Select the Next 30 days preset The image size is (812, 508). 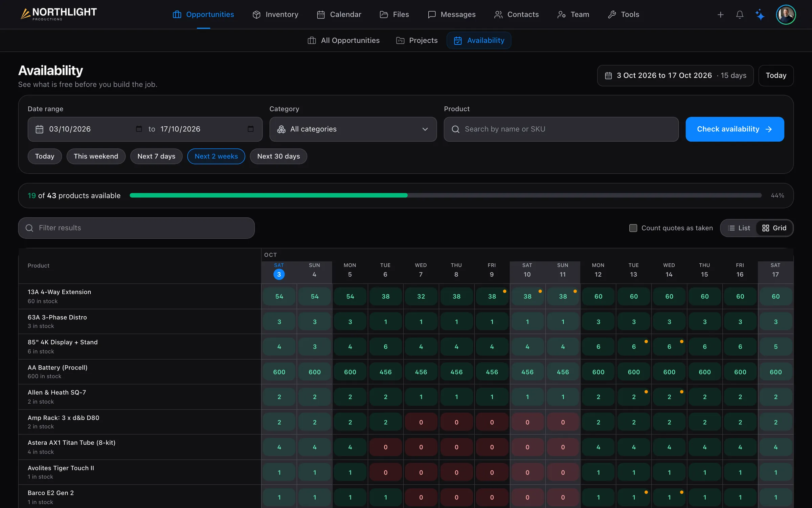278,156
